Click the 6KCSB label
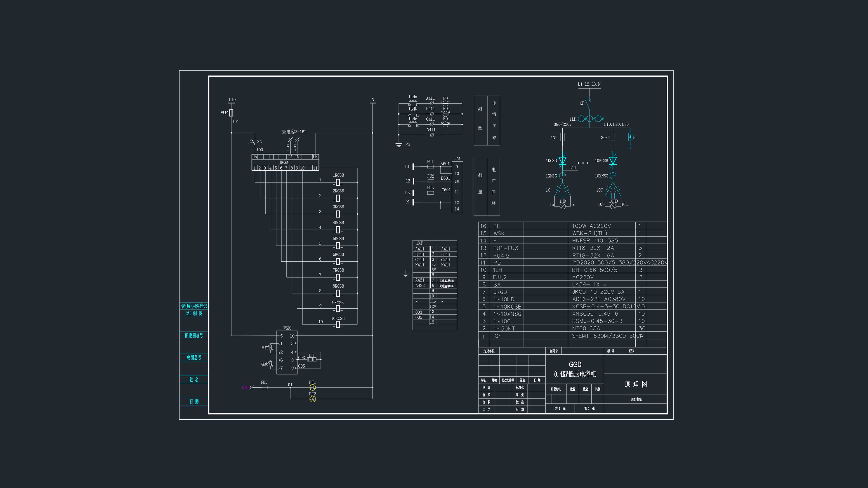Image resolution: width=868 pixels, height=488 pixels. (338, 255)
